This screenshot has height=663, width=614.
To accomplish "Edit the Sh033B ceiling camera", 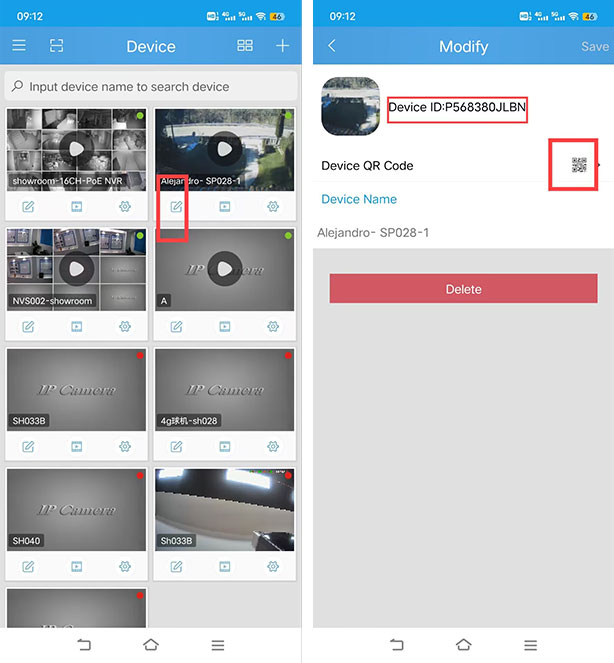I will pos(176,566).
